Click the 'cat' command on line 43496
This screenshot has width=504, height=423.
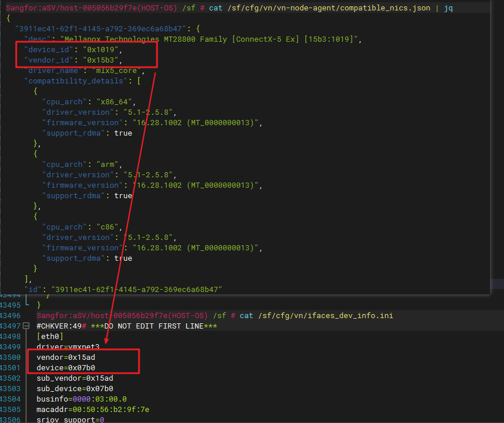[246, 316]
